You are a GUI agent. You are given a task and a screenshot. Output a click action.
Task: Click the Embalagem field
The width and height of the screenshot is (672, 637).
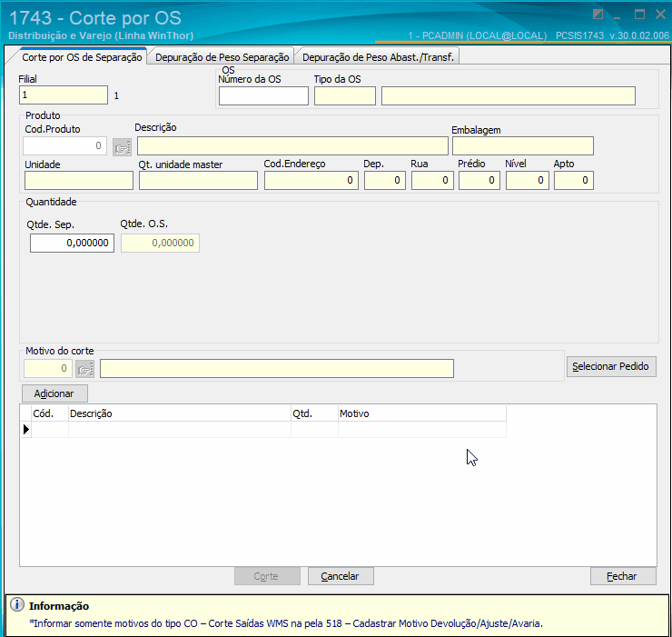[523, 146]
